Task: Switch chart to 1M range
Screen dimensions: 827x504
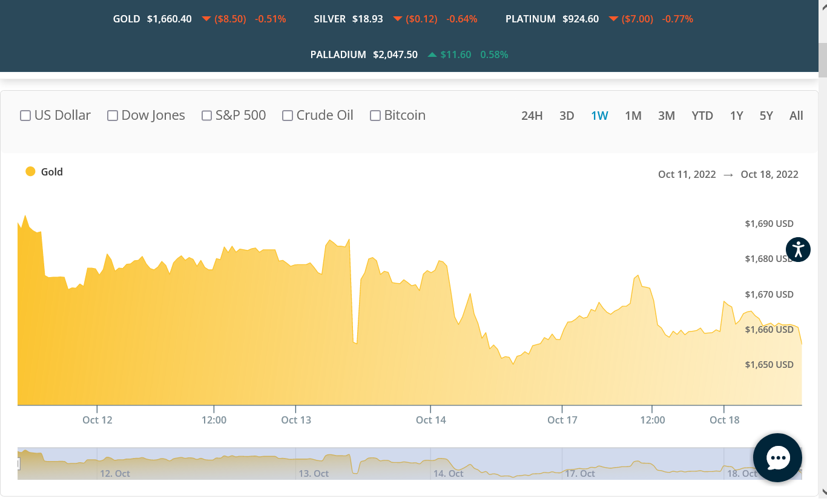Action: point(633,116)
